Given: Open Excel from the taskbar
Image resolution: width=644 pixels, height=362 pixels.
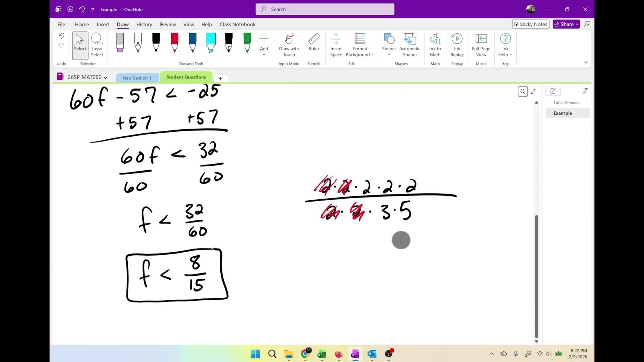Looking at the screenshot, I should click(322, 354).
